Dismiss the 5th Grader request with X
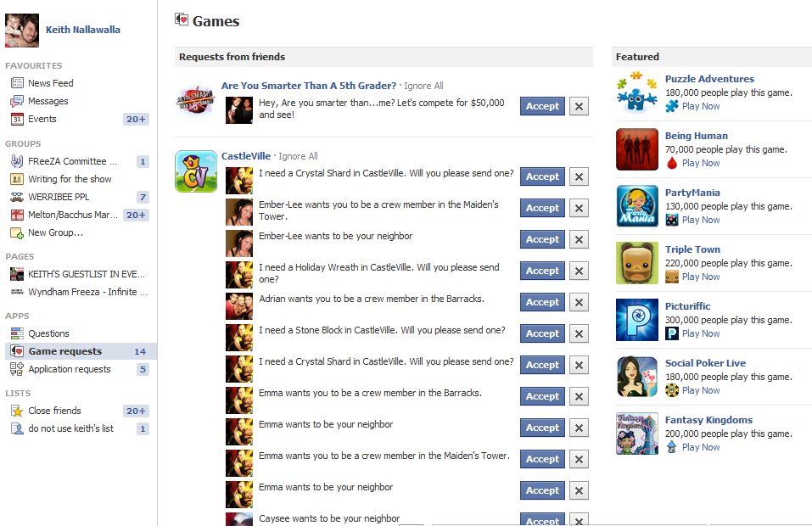812x526 pixels. (579, 106)
